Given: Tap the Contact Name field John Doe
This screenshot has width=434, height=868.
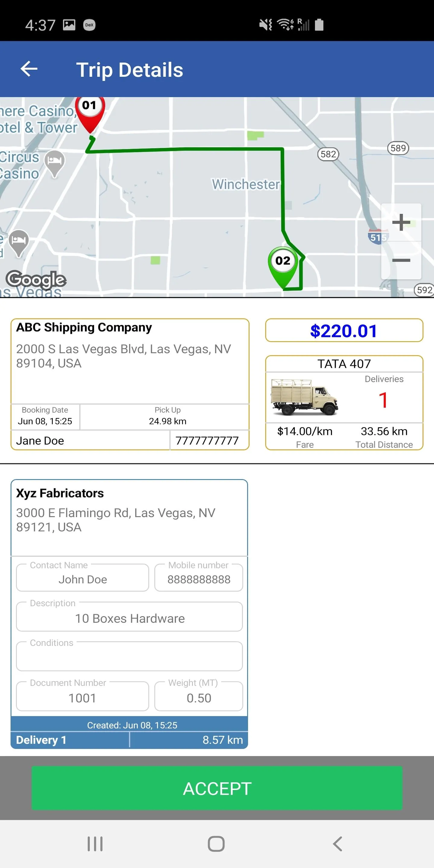Looking at the screenshot, I should (83, 577).
